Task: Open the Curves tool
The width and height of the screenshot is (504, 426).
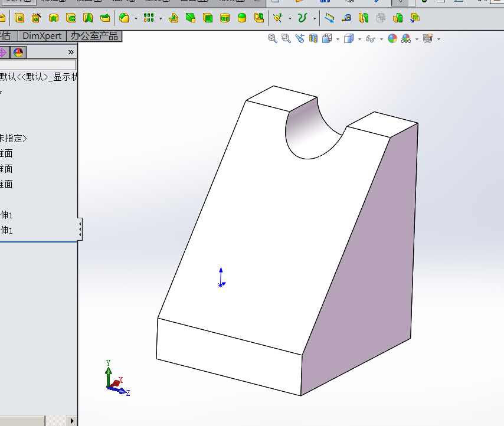Action: [303, 18]
